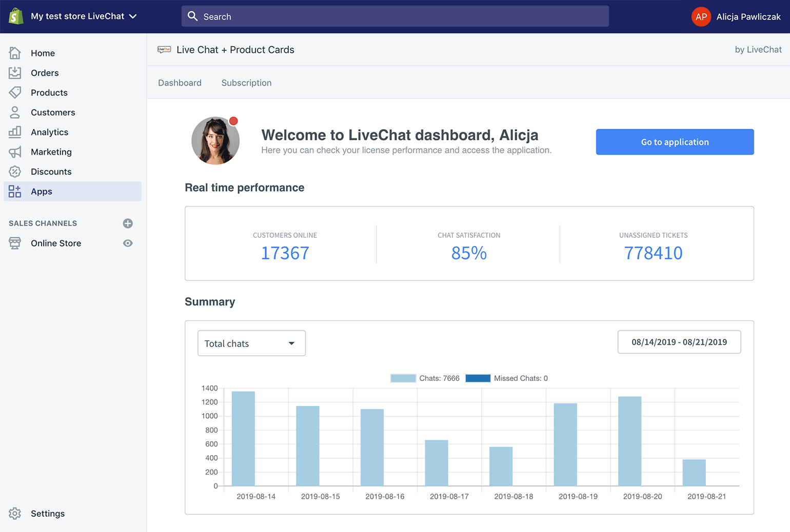Click the chart bar for 2019-08-19
The width and height of the screenshot is (790, 532).
[x=565, y=444]
